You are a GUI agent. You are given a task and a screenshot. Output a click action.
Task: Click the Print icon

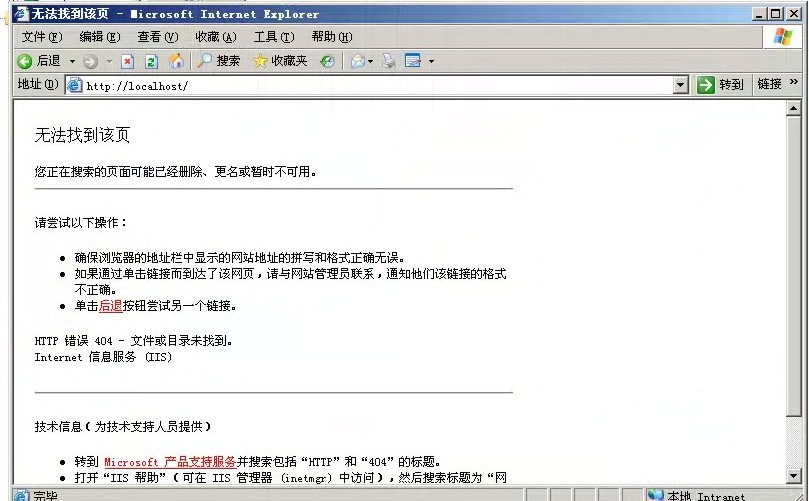389,61
